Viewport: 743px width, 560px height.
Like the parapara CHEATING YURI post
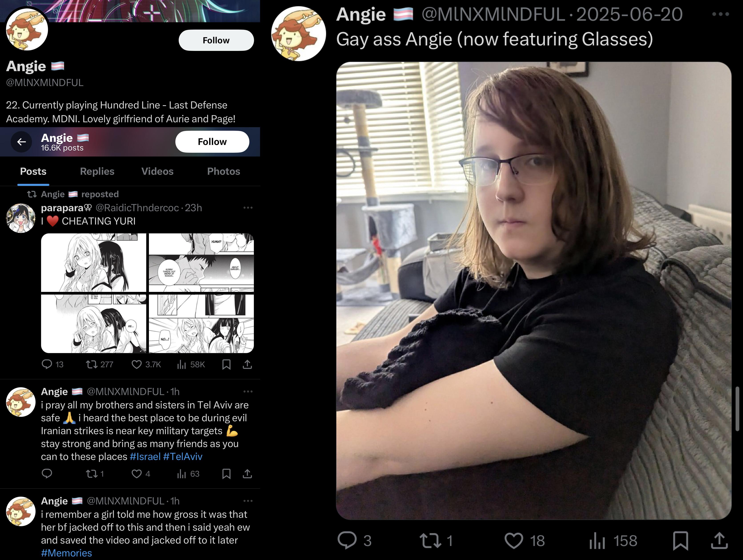pyautogui.click(x=136, y=365)
